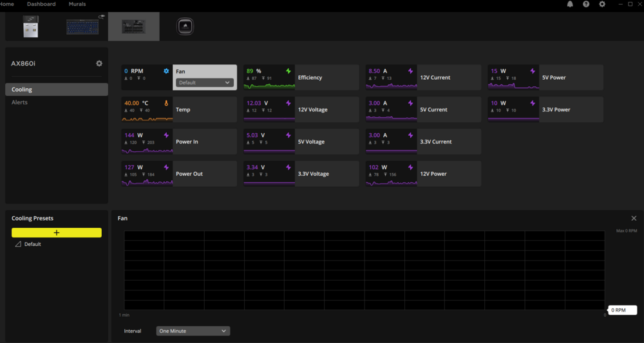Click the Default preset curve icon

point(18,244)
